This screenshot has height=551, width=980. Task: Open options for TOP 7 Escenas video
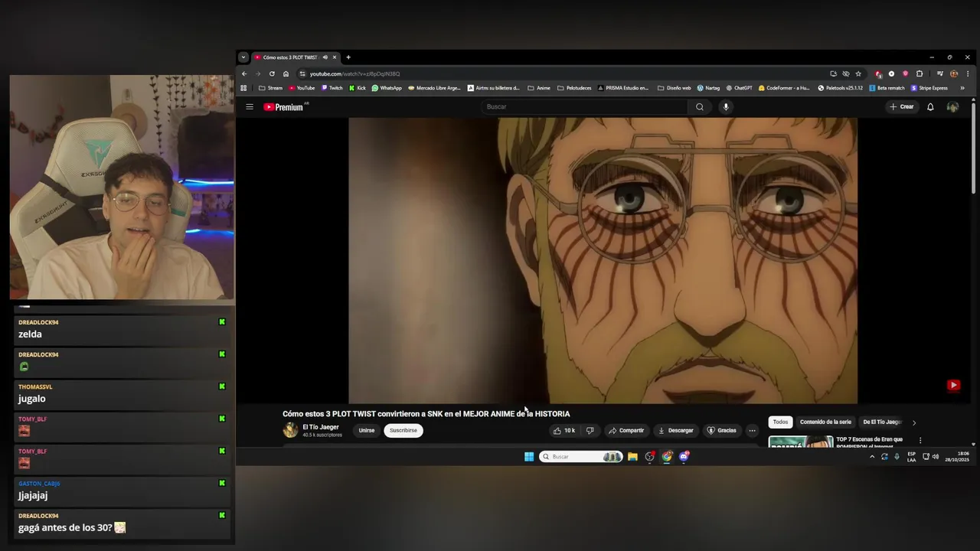click(x=920, y=440)
